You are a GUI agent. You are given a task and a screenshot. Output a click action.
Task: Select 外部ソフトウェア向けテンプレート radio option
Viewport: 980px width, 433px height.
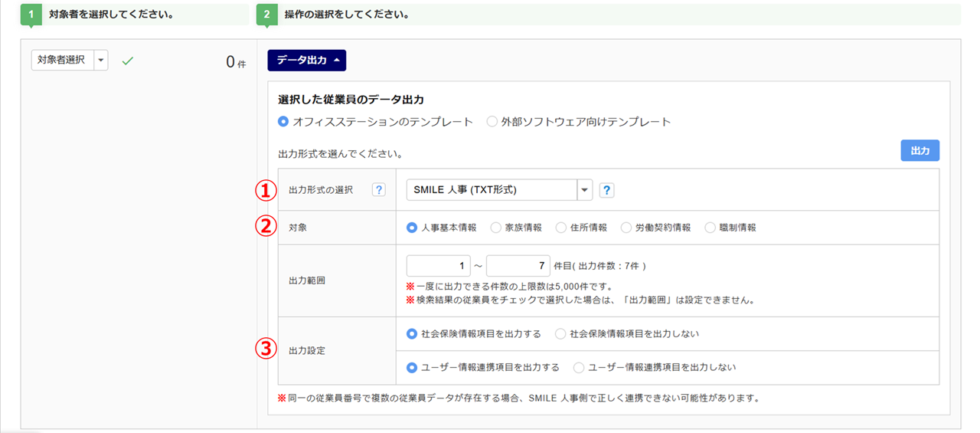pos(492,122)
